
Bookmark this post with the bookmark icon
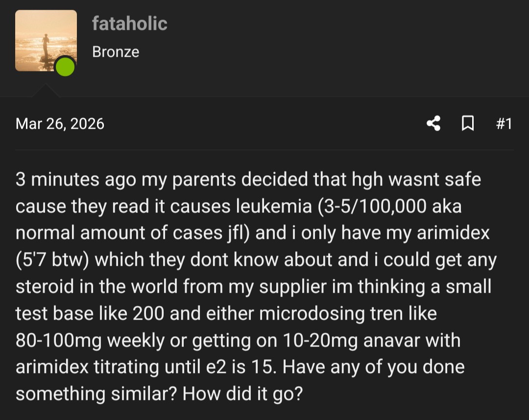(x=468, y=123)
